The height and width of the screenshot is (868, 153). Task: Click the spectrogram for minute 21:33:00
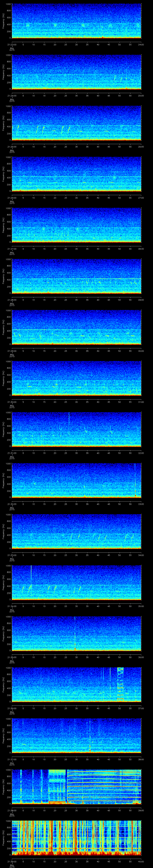click(x=77, y=531)
